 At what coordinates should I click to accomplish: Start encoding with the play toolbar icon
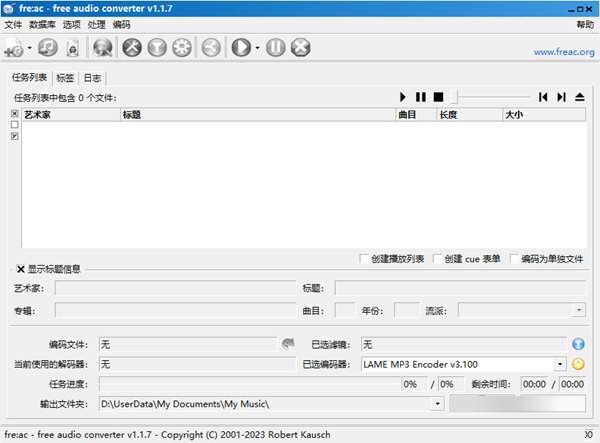pyautogui.click(x=240, y=47)
